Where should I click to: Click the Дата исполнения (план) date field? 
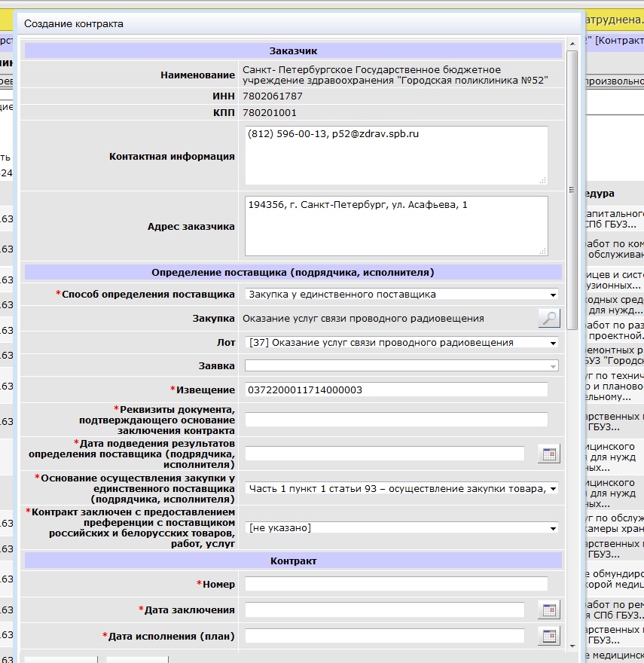385,636
